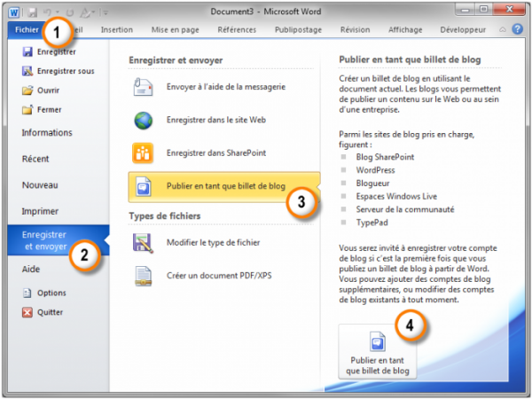The width and height of the screenshot is (532, 399).
Task: Open the Customize Quick Access Toolbar dropdown
Action: 106,13
